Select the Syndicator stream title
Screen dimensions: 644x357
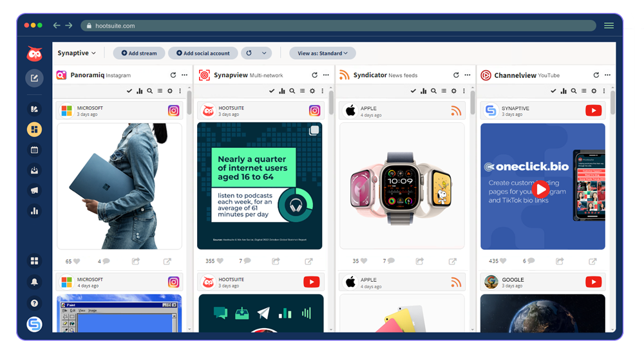[x=370, y=75]
